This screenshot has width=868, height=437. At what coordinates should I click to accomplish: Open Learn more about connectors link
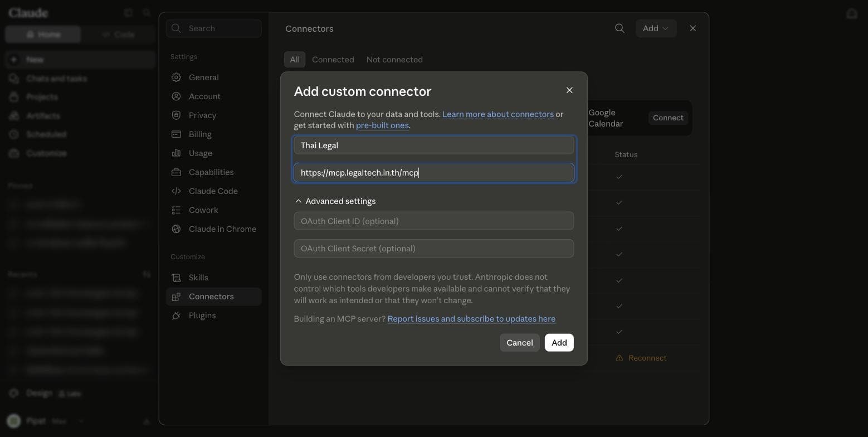pyautogui.click(x=498, y=114)
